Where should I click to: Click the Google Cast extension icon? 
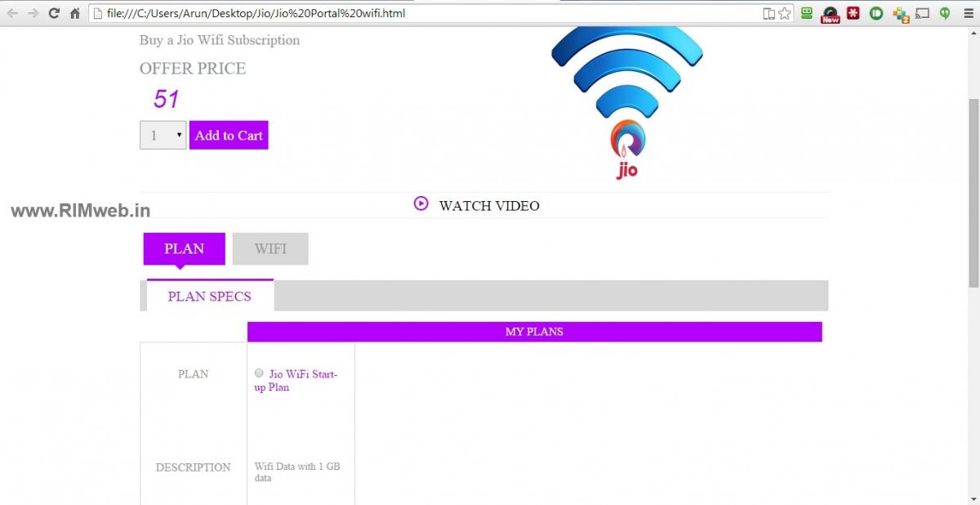923,13
